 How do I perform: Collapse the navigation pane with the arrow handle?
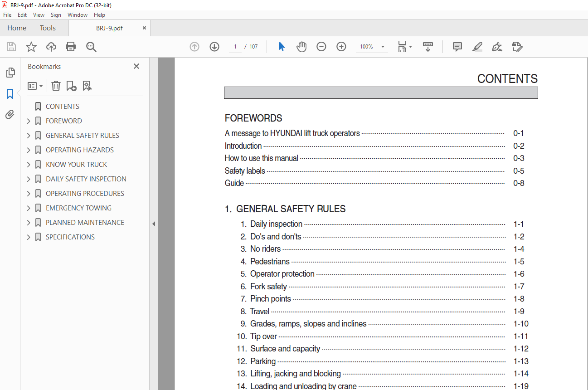point(154,224)
